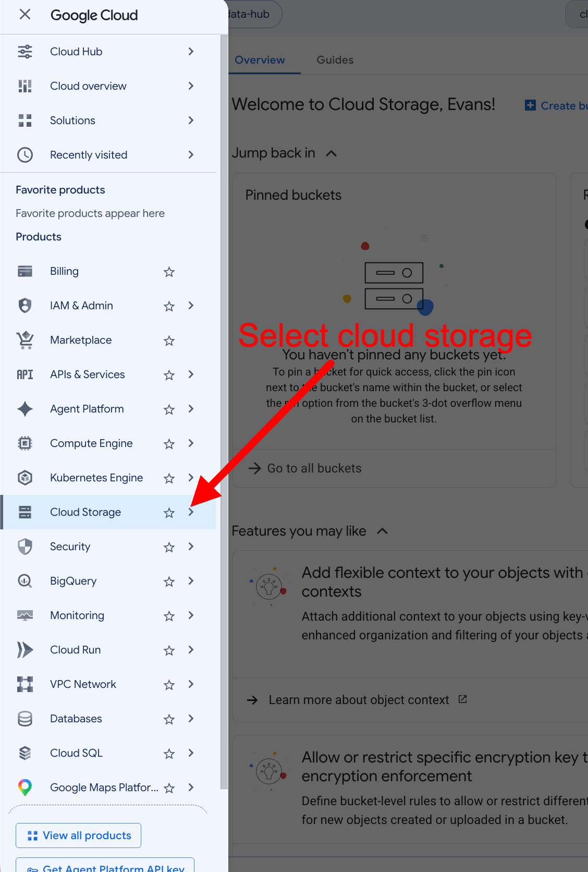Click the Go to all buckets arrow icon
Screen dimensions: 588x872
255,468
